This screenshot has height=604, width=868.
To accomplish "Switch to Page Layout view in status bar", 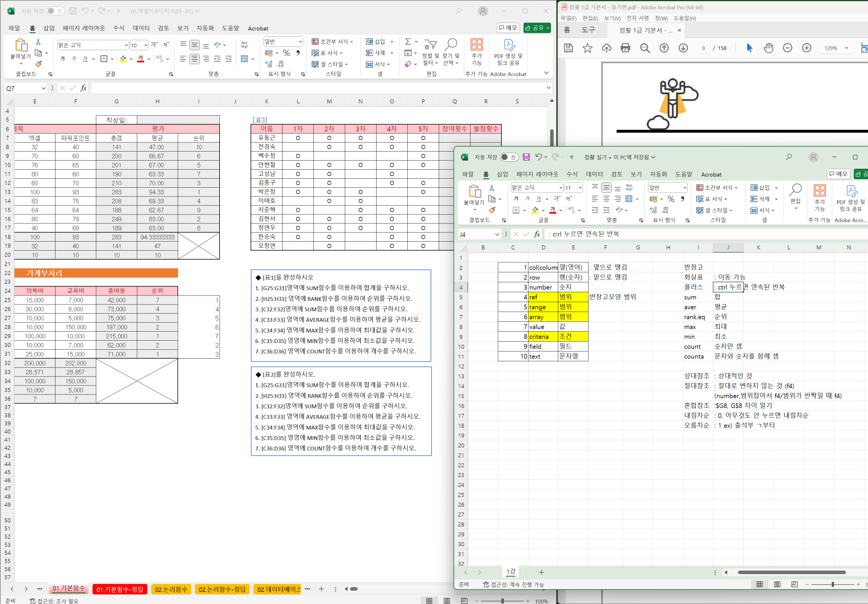I will click(447, 601).
